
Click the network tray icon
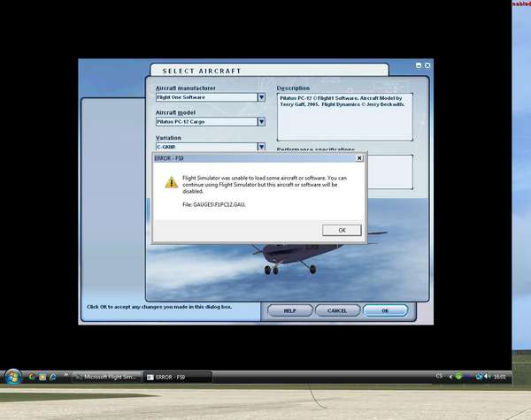(479, 377)
